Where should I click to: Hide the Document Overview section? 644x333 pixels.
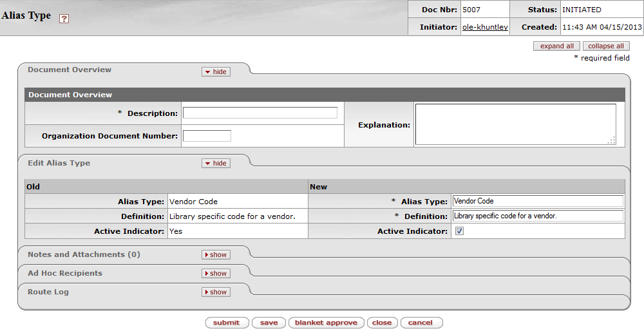click(x=216, y=72)
